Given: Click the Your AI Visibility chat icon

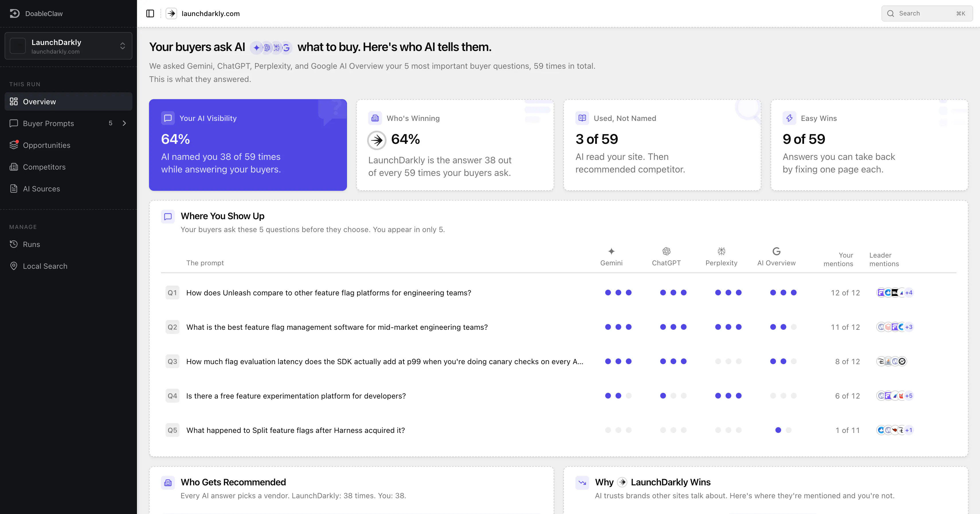Looking at the screenshot, I should coord(168,118).
